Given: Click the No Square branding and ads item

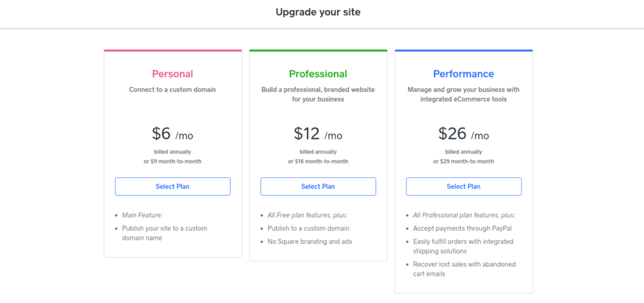Looking at the screenshot, I should (309, 241).
